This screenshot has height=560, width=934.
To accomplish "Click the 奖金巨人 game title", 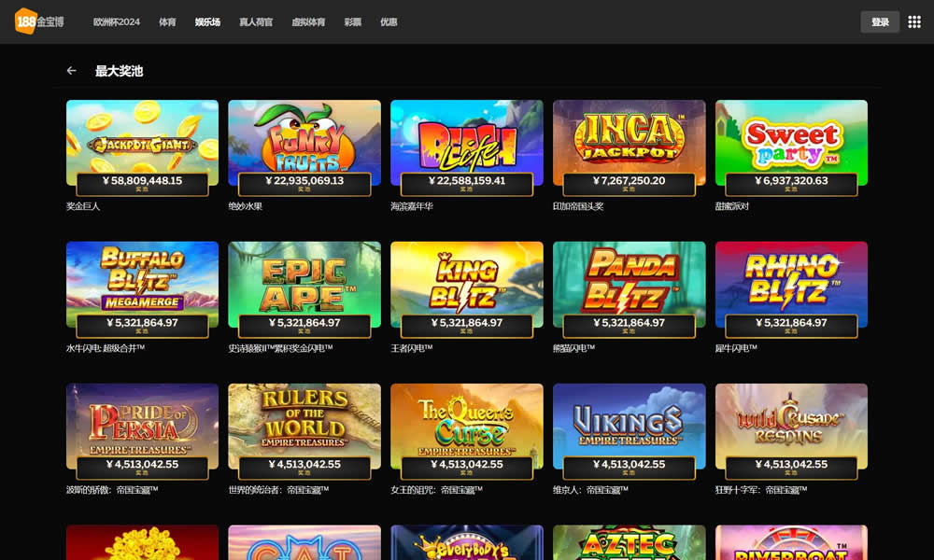I will pos(83,206).
